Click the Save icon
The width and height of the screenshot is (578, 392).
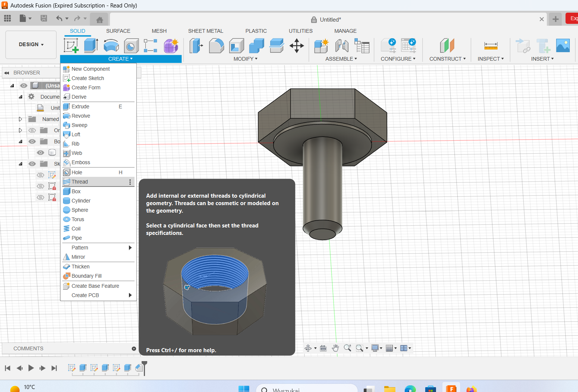tap(44, 18)
